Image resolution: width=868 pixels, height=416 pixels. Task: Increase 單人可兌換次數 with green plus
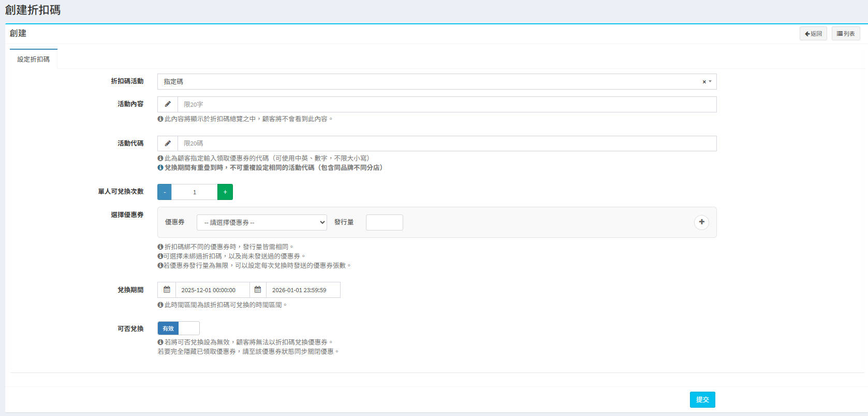coord(225,192)
